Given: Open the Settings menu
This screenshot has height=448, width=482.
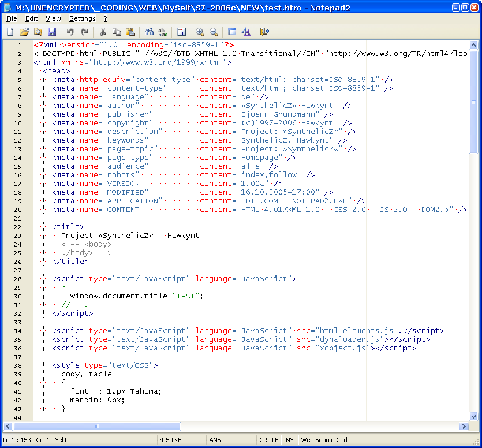Looking at the screenshot, I should (x=83, y=18).
